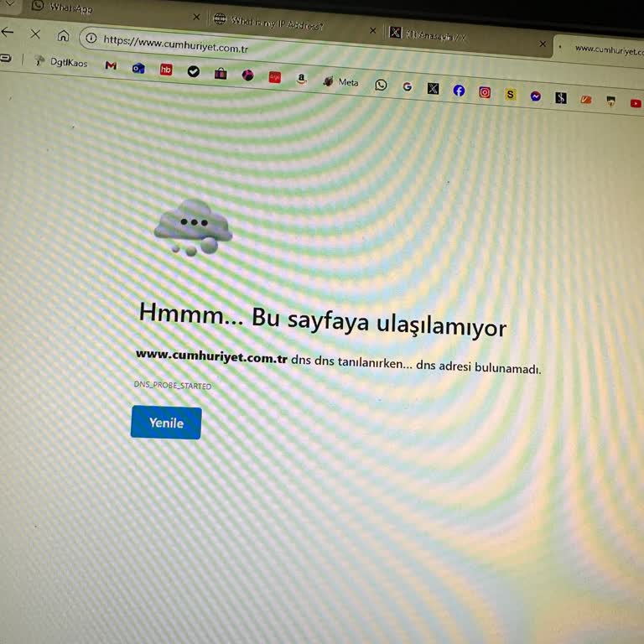Open the browser home page icon
This screenshot has width=644, height=644.
pyautogui.click(x=63, y=36)
